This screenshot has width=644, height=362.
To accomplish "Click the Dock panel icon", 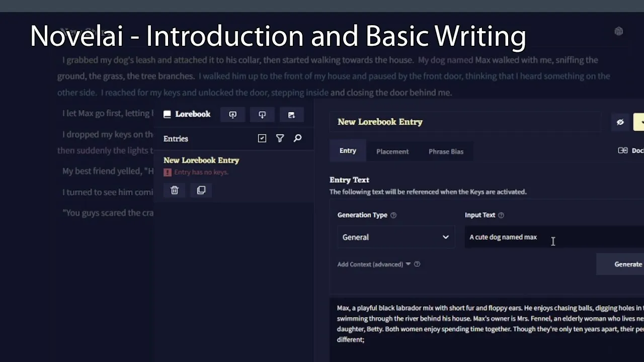I will point(623,150).
